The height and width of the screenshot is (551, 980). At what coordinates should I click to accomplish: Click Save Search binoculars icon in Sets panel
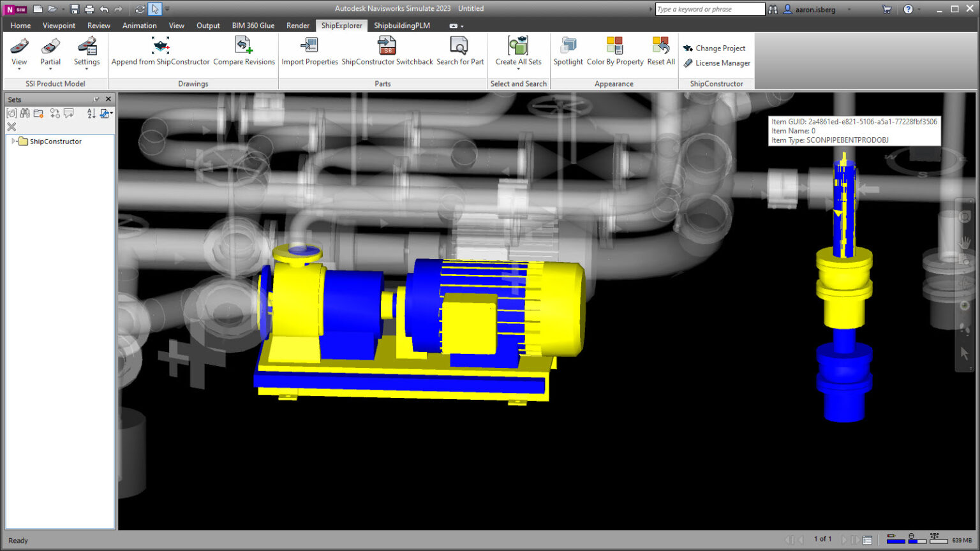[25, 113]
